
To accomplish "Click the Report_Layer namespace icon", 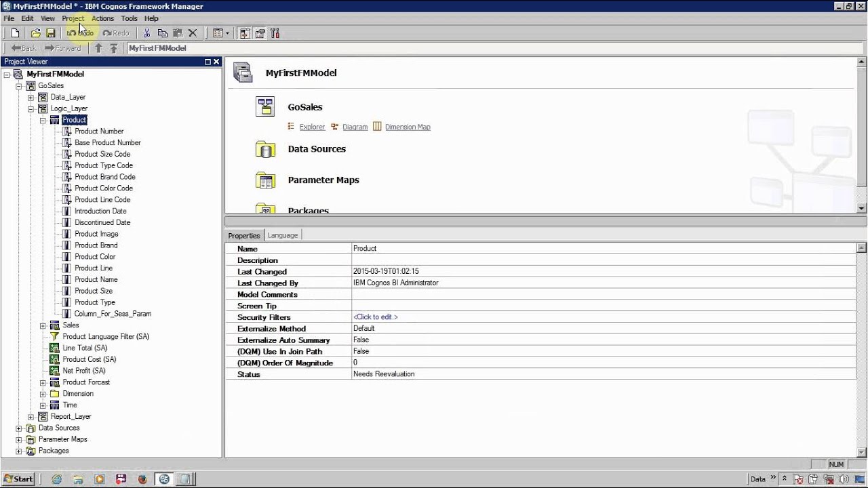I will (43, 417).
